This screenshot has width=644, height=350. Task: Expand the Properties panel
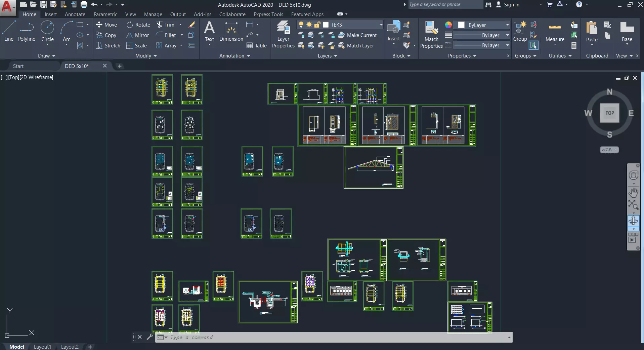[x=462, y=55]
